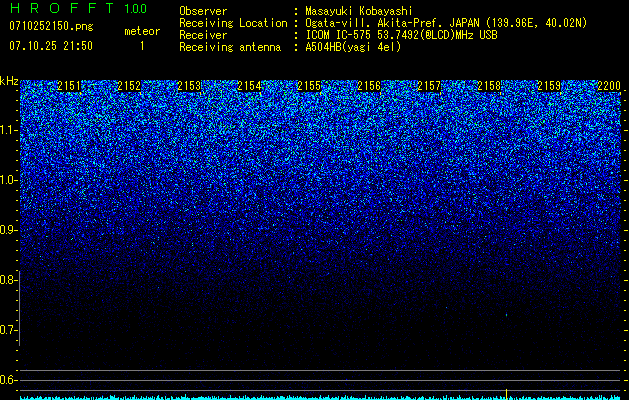Click the 2155 time marker
Image resolution: width=629 pixels, height=400 pixels.
[309, 86]
